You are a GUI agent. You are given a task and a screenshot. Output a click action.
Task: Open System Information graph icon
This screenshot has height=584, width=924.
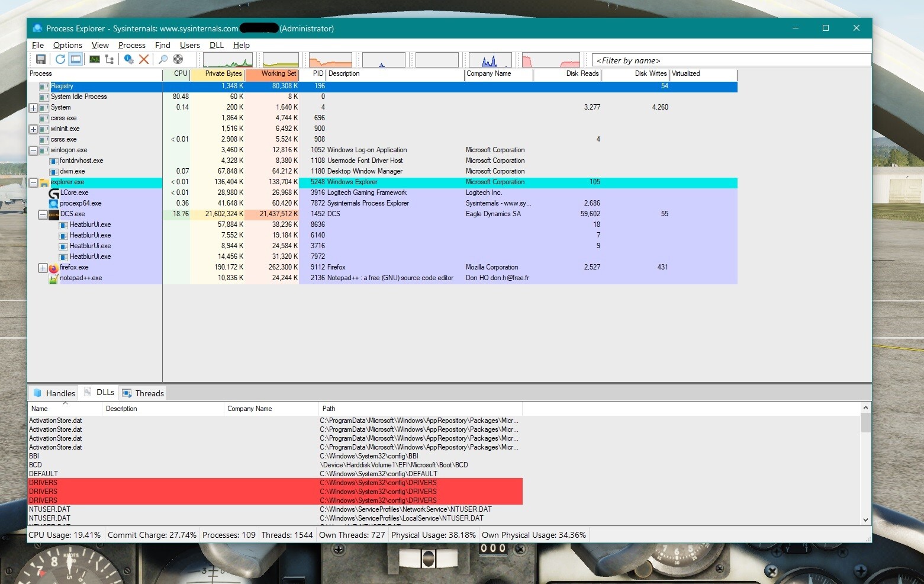[95, 59]
